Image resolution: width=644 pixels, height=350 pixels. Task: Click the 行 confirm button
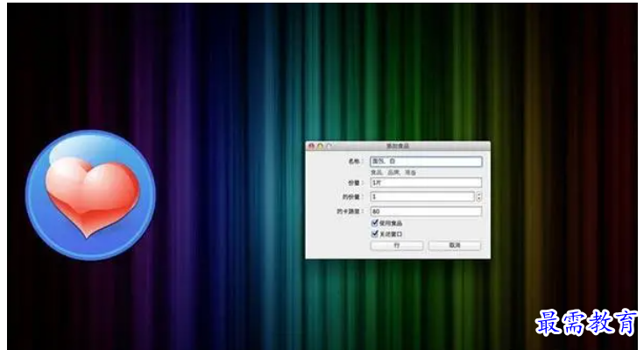[x=397, y=246]
